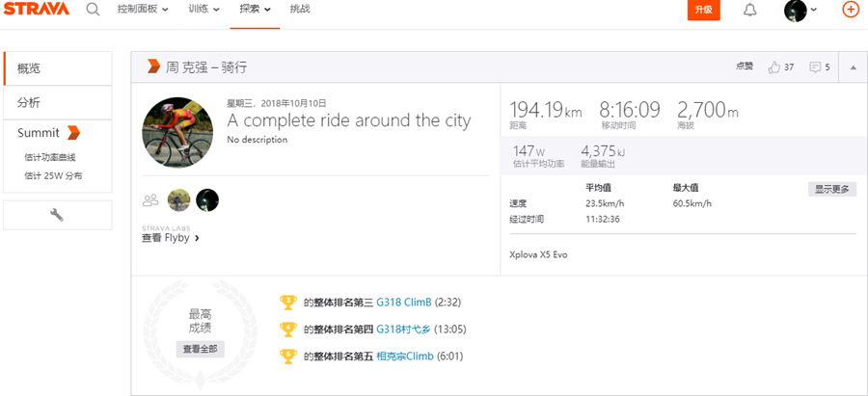
Task: Open second companion dark avatar
Action: point(207,200)
